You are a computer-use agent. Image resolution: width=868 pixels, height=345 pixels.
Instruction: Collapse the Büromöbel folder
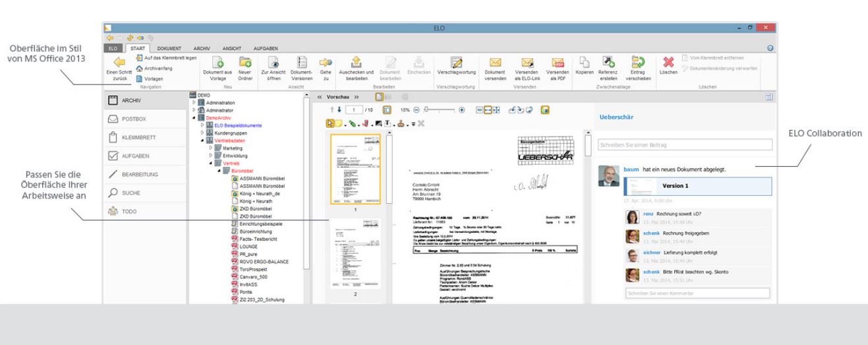click(217, 170)
